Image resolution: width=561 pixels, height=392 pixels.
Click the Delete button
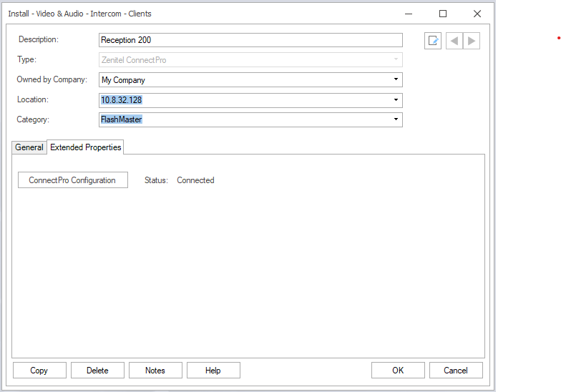click(x=97, y=371)
